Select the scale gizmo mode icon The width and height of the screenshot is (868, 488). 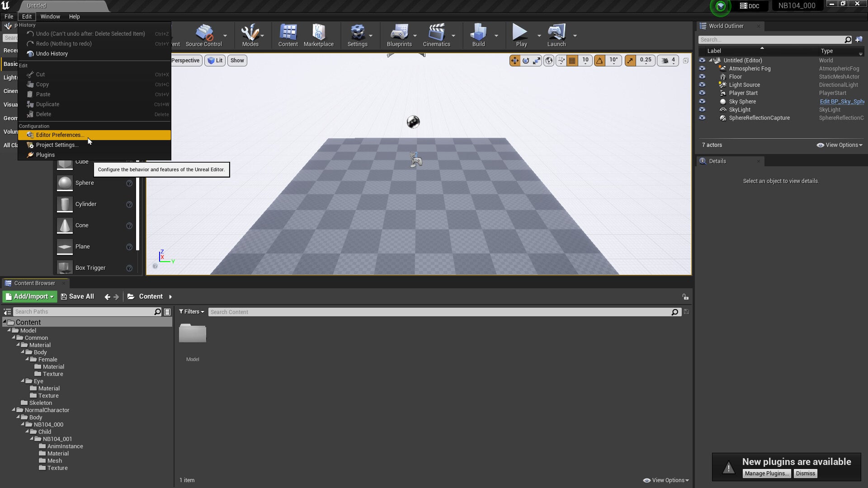[x=537, y=61]
